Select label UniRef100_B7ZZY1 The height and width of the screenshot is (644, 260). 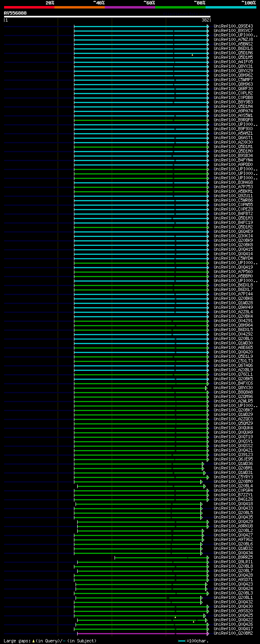pyautogui.click(x=233, y=495)
